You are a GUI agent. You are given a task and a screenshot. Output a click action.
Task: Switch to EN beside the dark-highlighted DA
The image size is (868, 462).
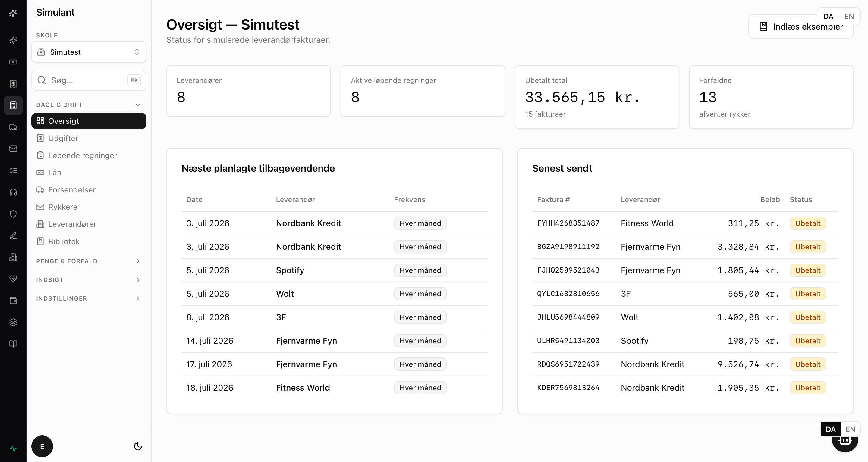pos(850,429)
